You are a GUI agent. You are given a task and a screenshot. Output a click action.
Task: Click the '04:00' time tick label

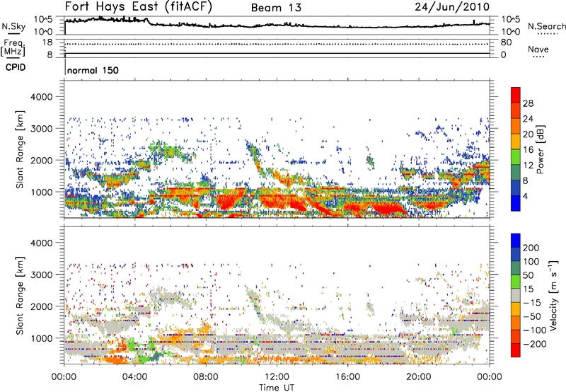point(135,377)
